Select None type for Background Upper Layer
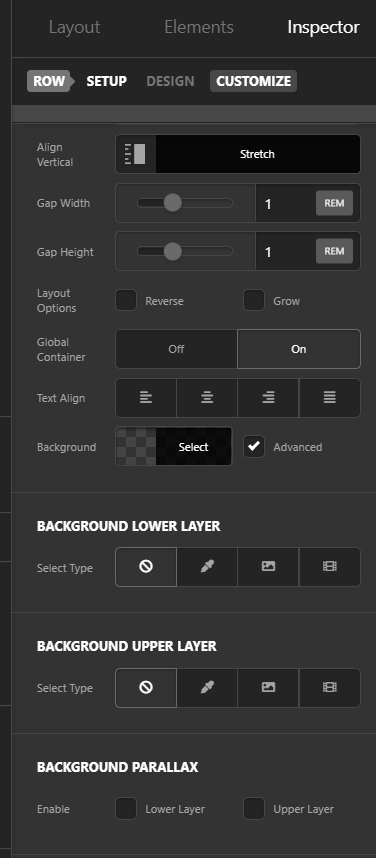Screen dimensions: 376x858 [146, 688]
